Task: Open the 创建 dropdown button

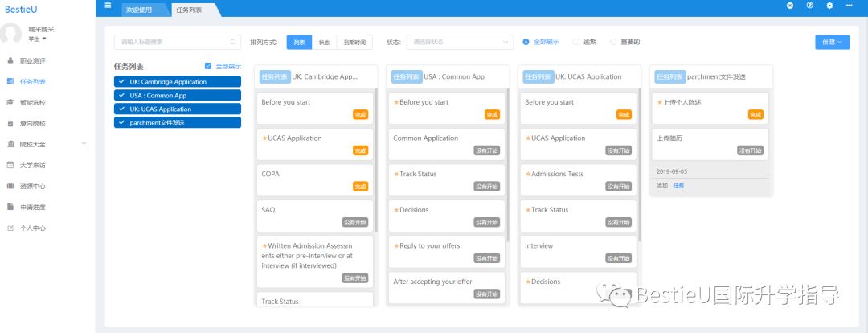Action: 832,42
